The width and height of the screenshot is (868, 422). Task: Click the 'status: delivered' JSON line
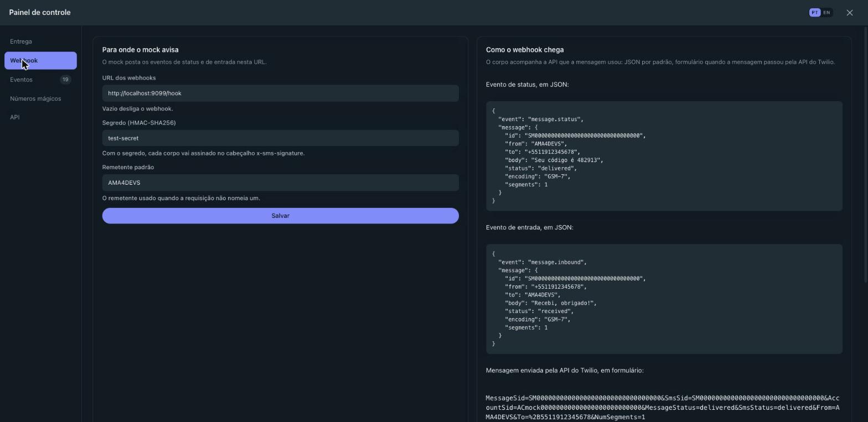pos(540,169)
